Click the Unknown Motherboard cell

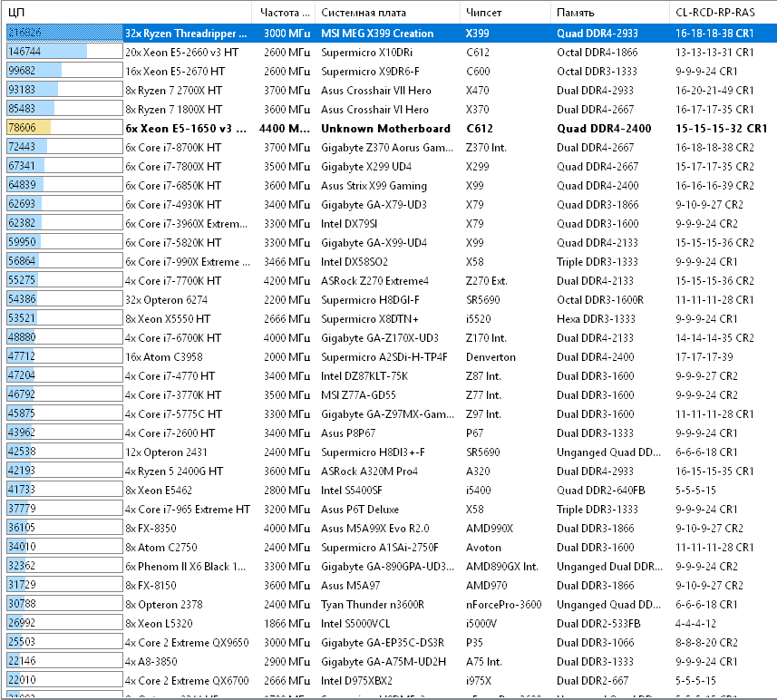coord(385,129)
